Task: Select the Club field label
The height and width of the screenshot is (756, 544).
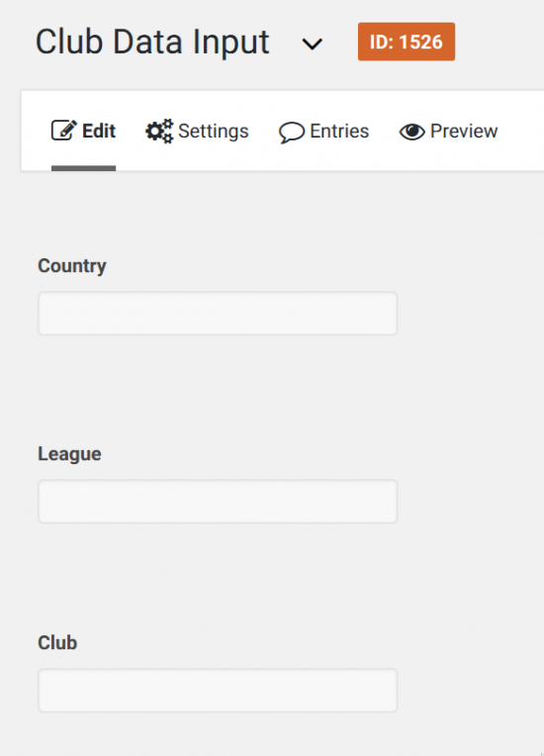Action: [x=57, y=642]
